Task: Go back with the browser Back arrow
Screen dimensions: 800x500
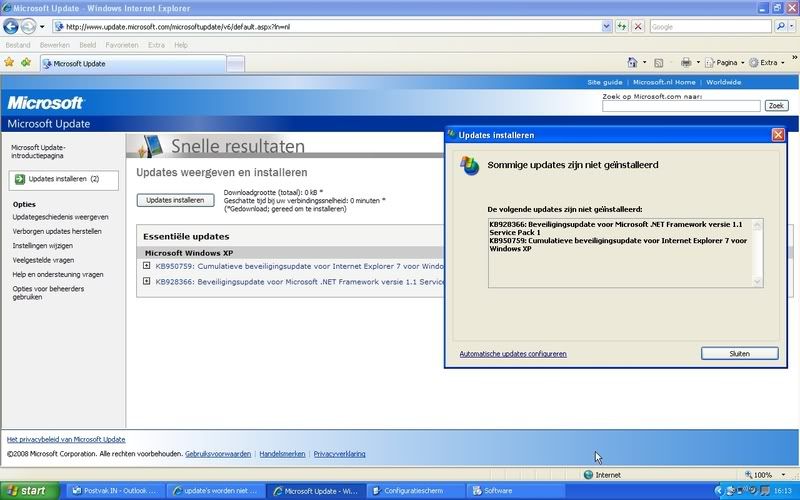Action: click(x=11, y=26)
